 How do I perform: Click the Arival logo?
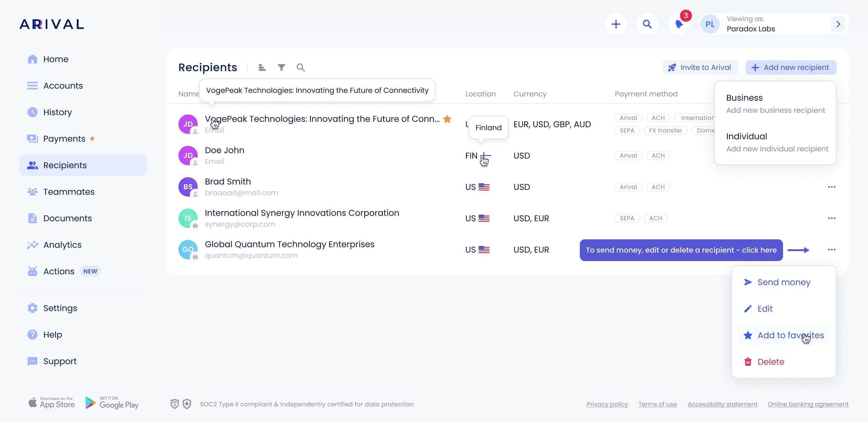(x=52, y=24)
